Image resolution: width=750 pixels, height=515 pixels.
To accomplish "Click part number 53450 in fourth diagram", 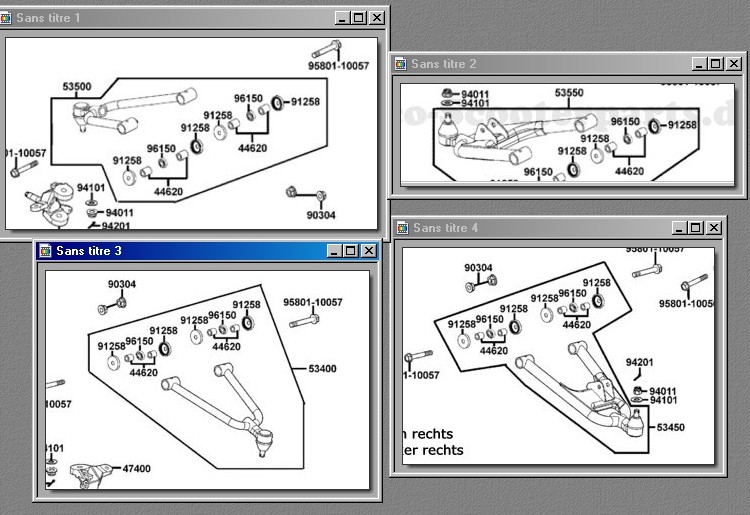I will 671,427.
